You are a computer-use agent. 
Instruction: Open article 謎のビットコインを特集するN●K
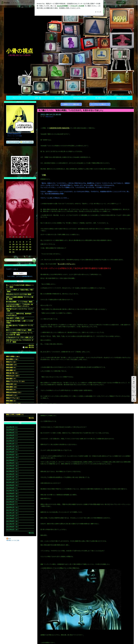pyautogui.click(x=19, y=330)
